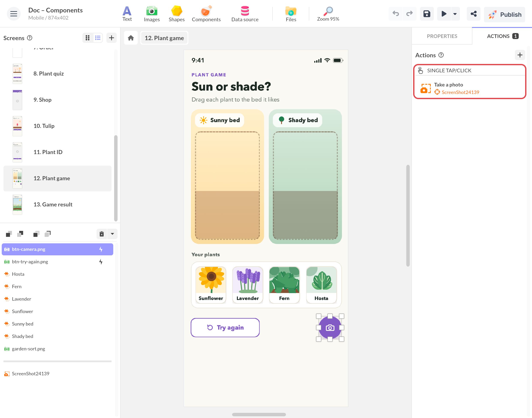Open the hamburger main menu
Screen dimensions: 532x418
pos(14,14)
